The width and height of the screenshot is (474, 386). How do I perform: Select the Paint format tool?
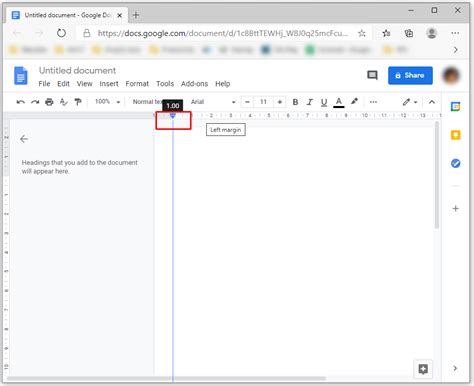tap(78, 102)
